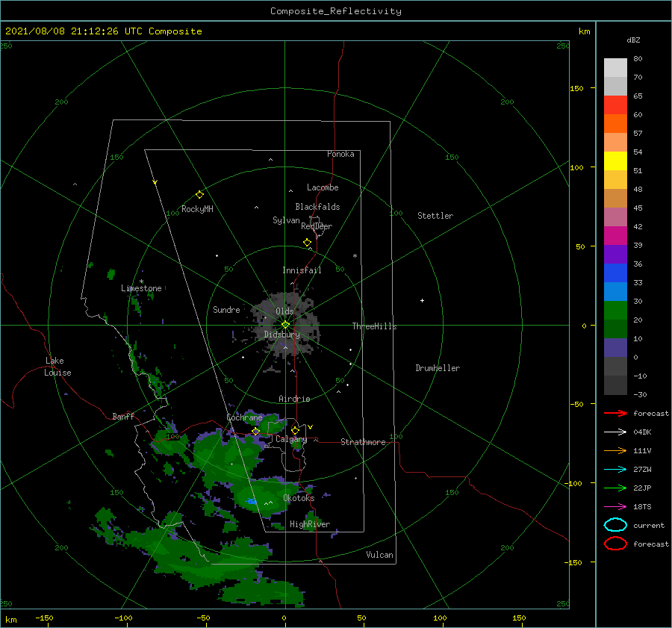The width and height of the screenshot is (672, 628).
Task: Click the magenta 18TS arrow icon
Action: point(615,507)
